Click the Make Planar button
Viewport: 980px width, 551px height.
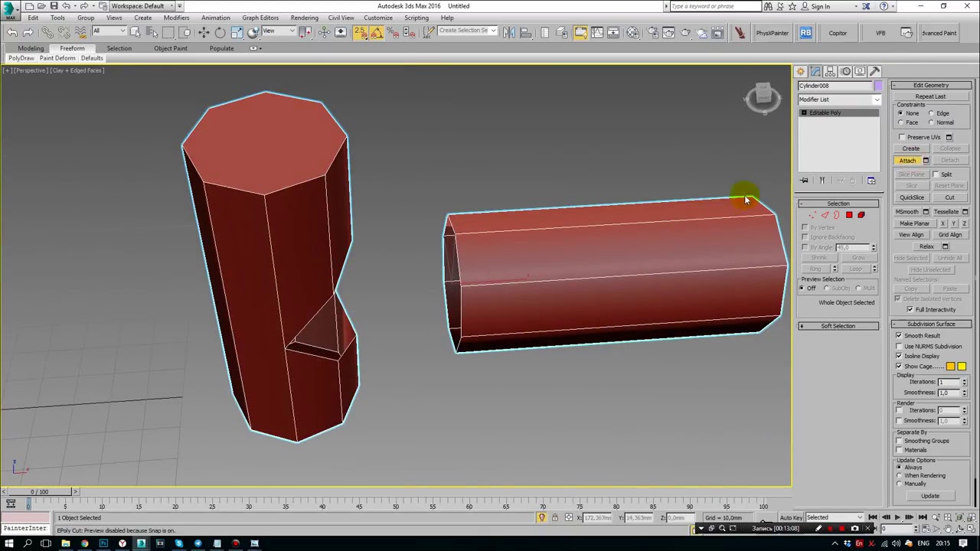[x=914, y=223]
